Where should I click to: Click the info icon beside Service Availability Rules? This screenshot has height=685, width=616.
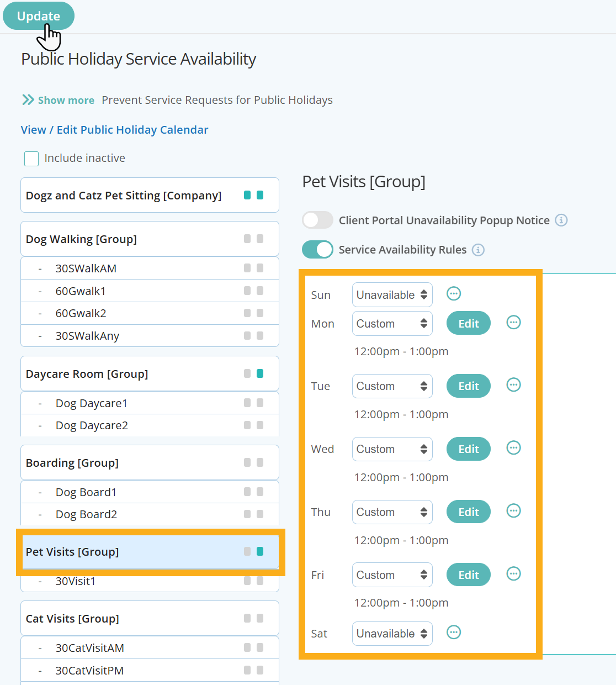(x=479, y=250)
